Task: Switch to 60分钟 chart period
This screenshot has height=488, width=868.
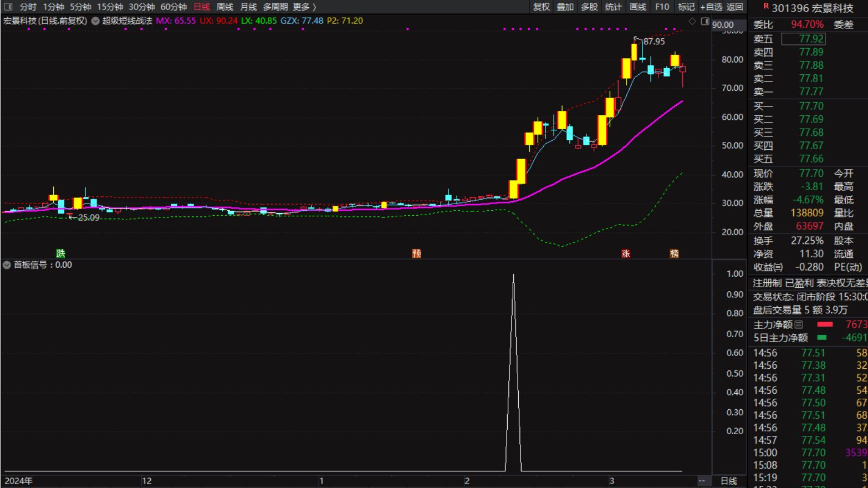Action: pos(173,7)
